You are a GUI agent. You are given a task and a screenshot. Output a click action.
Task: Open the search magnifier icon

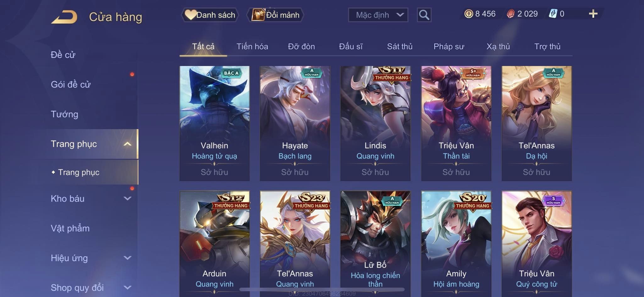(424, 15)
